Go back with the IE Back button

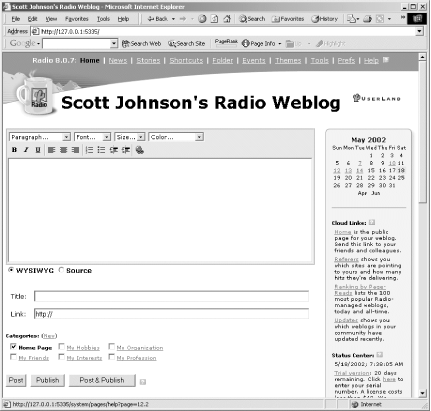click(158, 19)
